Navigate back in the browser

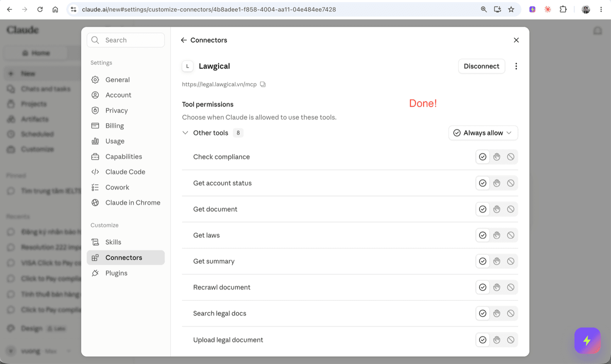[10, 9]
